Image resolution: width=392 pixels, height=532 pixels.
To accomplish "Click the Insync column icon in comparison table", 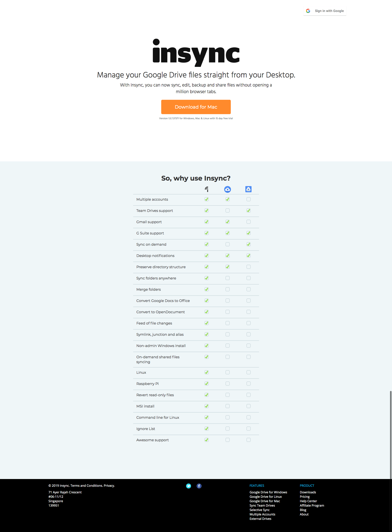I will pos(207,189).
